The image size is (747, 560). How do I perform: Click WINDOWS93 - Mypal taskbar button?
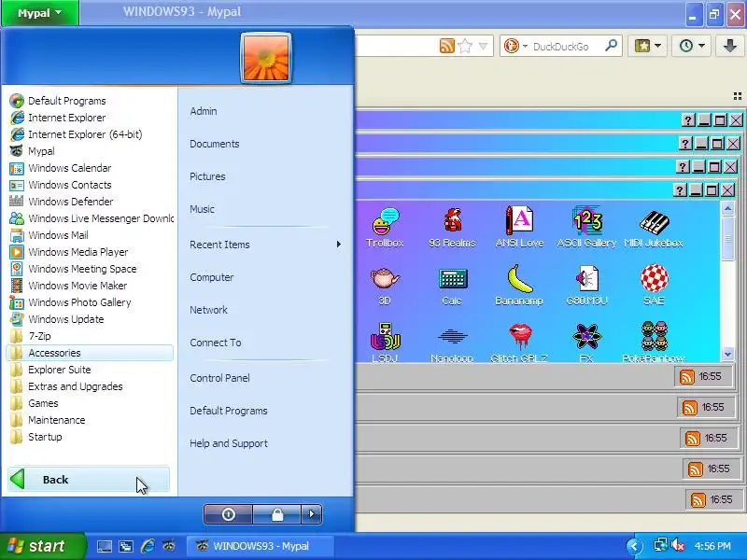(x=260, y=546)
